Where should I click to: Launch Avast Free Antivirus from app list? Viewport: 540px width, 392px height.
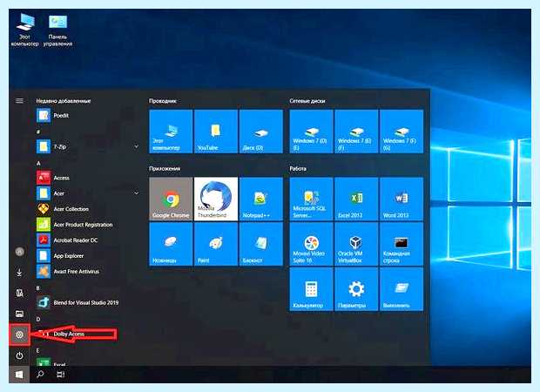coord(88,272)
